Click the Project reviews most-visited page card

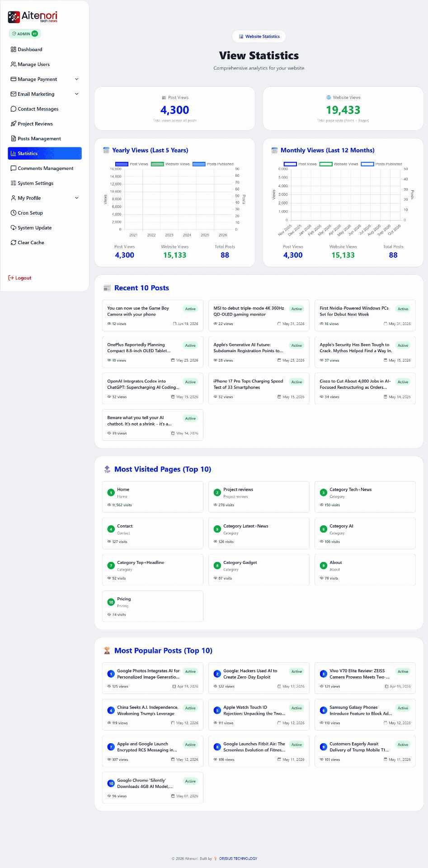pos(259,497)
